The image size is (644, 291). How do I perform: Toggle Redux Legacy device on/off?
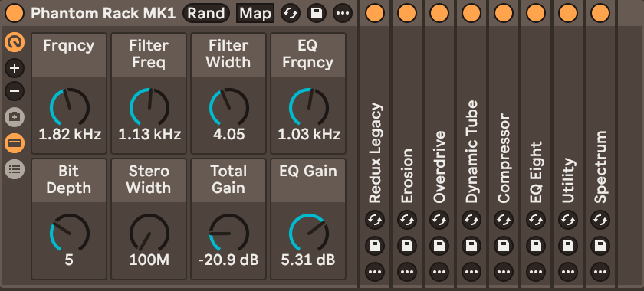[375, 13]
